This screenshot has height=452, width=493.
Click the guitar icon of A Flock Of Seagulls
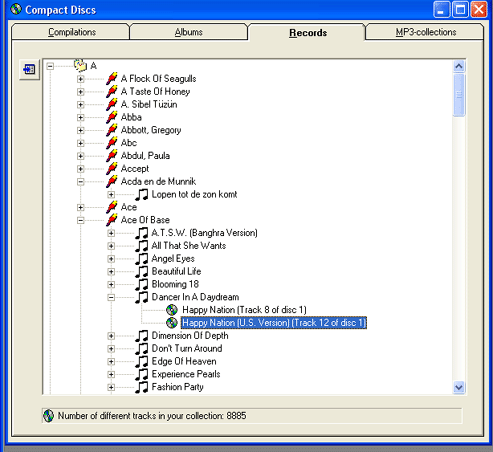point(112,79)
